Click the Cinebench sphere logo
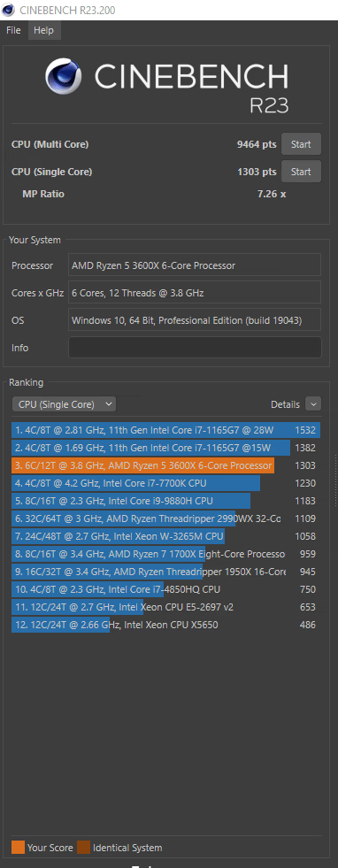This screenshot has width=338, height=868. (x=65, y=77)
